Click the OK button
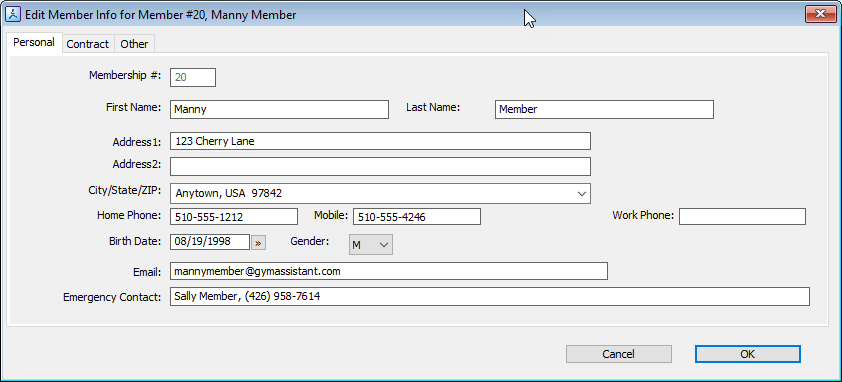This screenshot has height=382, width=842. click(747, 354)
